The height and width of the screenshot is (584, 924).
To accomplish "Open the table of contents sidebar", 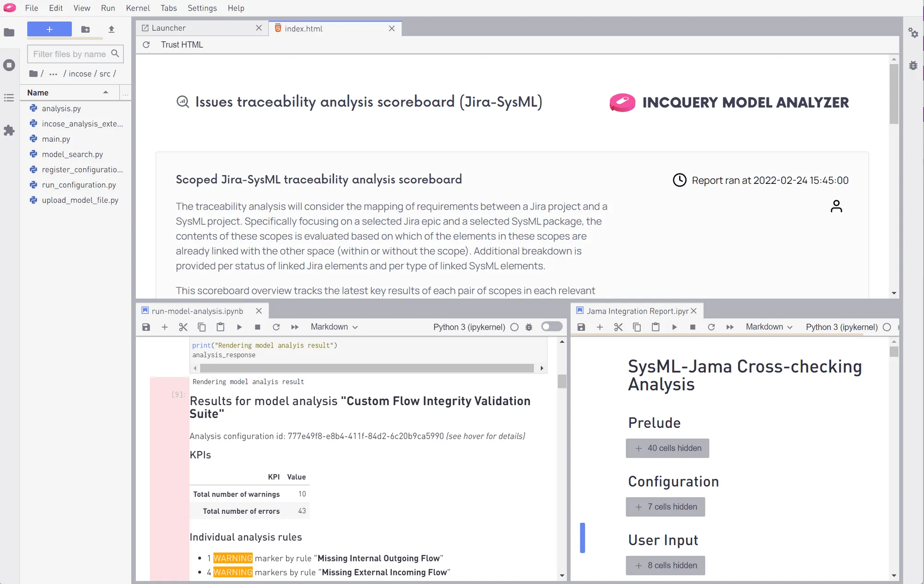I will [x=9, y=98].
